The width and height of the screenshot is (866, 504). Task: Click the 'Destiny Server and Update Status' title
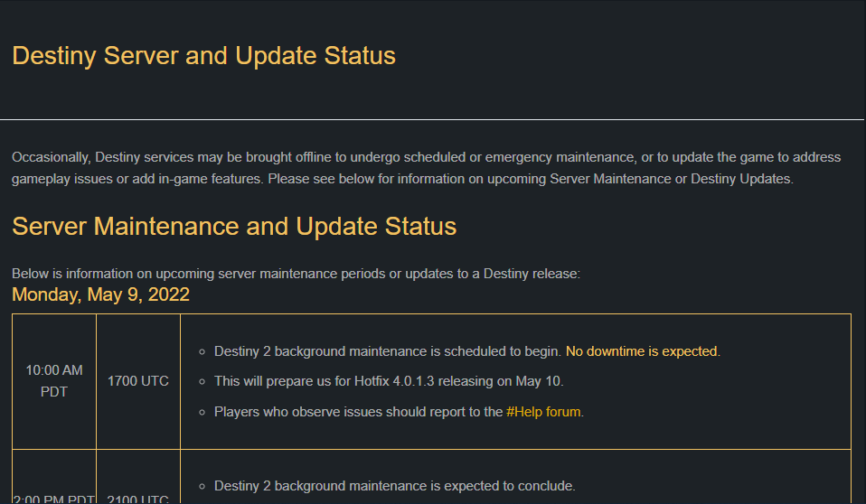click(203, 55)
